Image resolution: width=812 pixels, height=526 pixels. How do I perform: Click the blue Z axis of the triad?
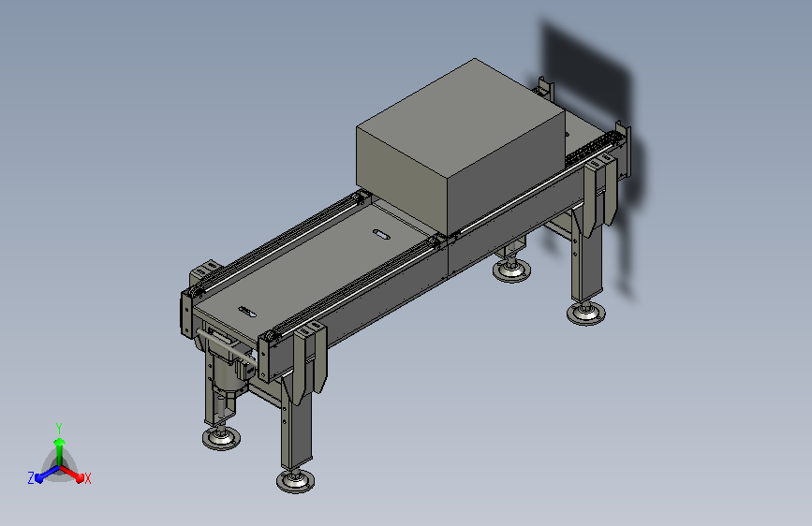[46, 474]
